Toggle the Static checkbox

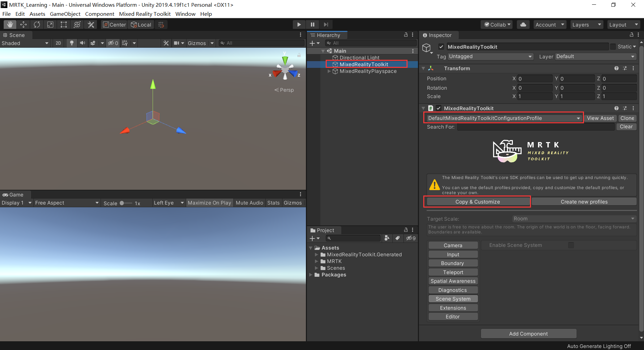tap(613, 47)
